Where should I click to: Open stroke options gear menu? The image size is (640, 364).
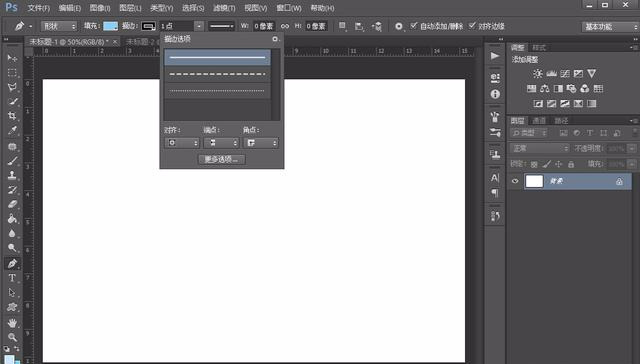point(275,39)
